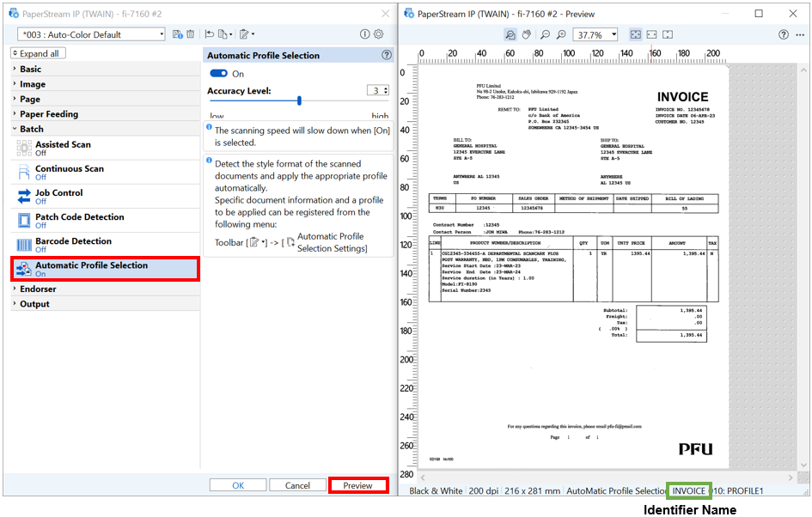Click the OK button
Screen dimensions: 812x517
pyautogui.click(x=238, y=485)
